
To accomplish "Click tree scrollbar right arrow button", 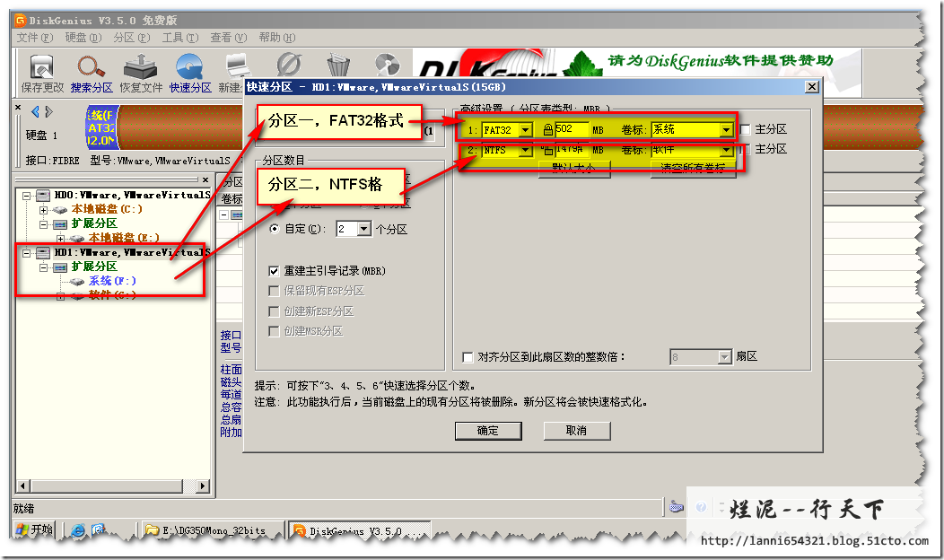I will tap(203, 486).
